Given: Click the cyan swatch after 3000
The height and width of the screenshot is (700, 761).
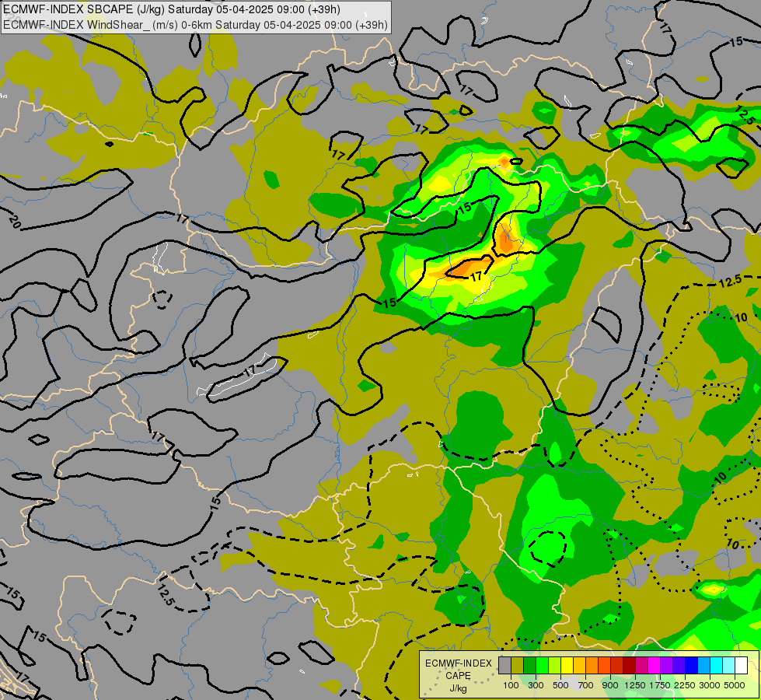Looking at the screenshot, I should 717,665.
